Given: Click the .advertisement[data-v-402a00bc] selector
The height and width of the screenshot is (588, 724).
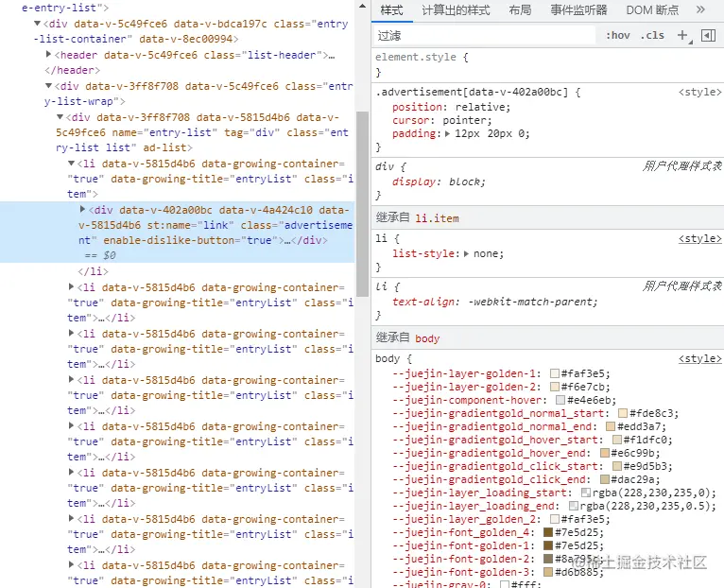Looking at the screenshot, I should (472, 92).
